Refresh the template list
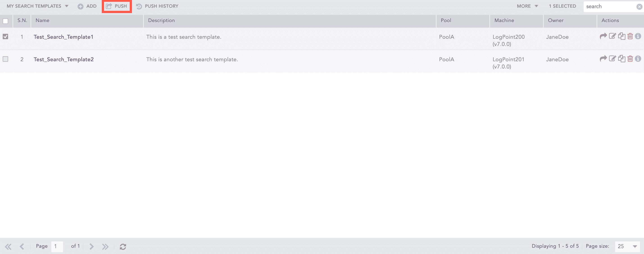Screen dimensions: 644x254 (x=123, y=247)
